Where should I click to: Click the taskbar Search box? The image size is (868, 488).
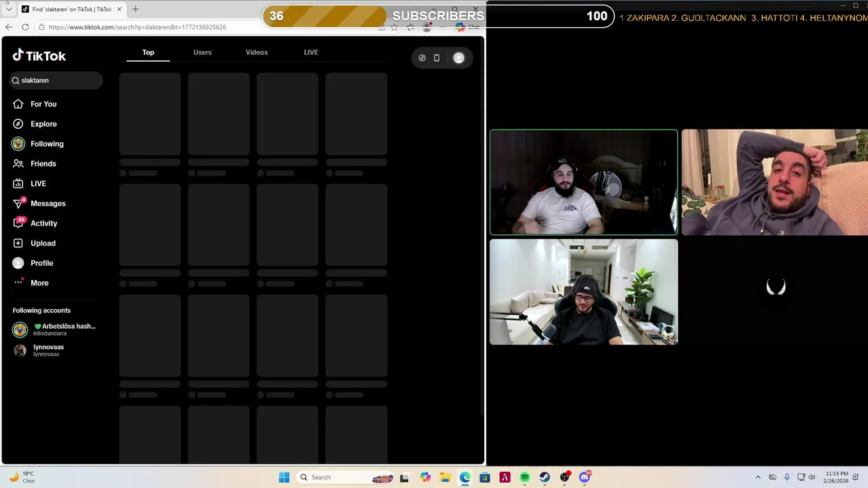point(346,477)
